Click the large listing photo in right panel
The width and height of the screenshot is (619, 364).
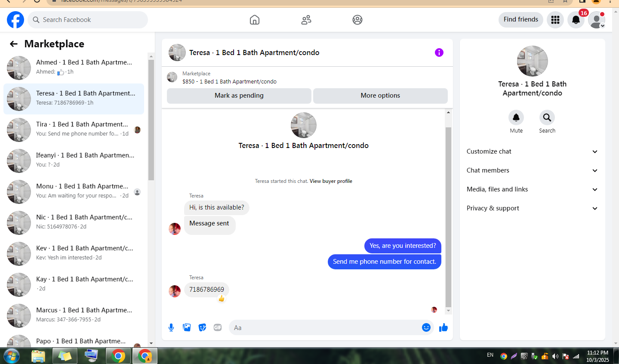click(533, 61)
